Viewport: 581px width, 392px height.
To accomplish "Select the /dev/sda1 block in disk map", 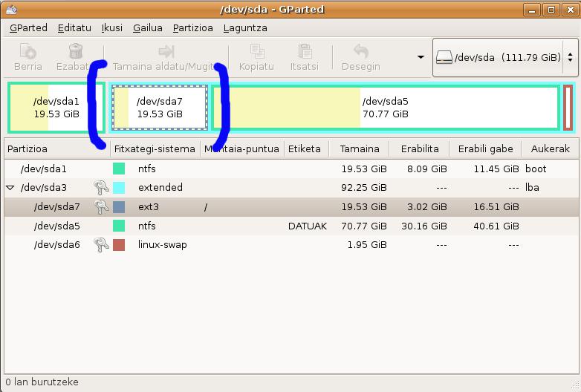I will (56, 108).
